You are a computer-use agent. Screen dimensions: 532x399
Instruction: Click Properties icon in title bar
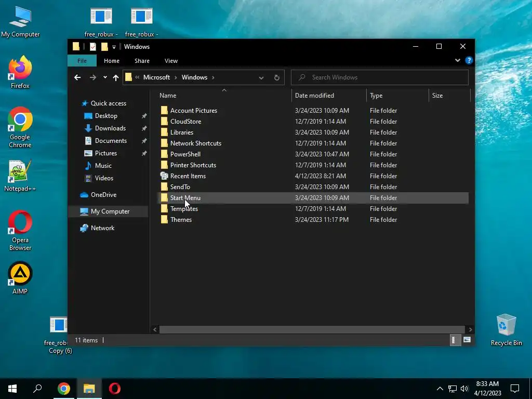tap(93, 46)
